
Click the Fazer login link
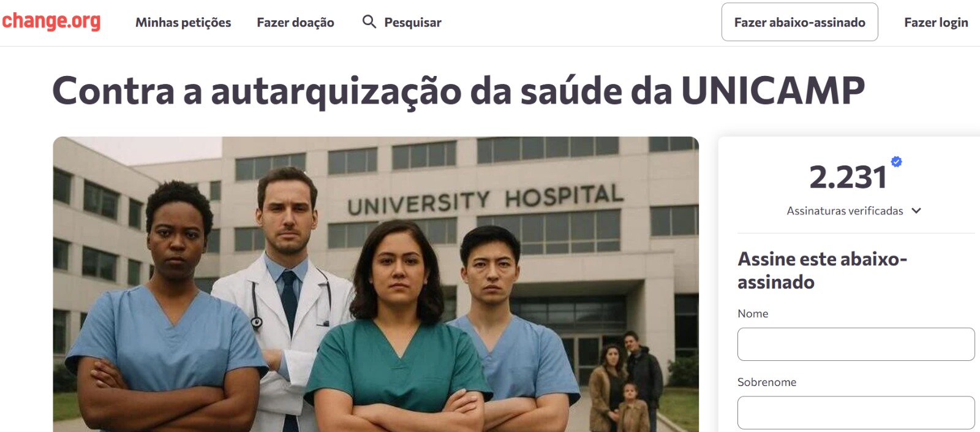[x=936, y=23]
